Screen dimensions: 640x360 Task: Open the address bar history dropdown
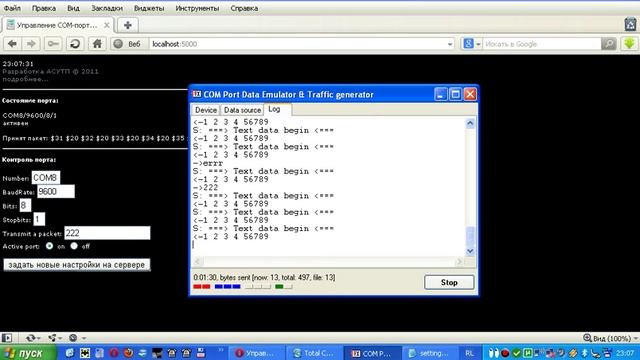click(x=450, y=44)
